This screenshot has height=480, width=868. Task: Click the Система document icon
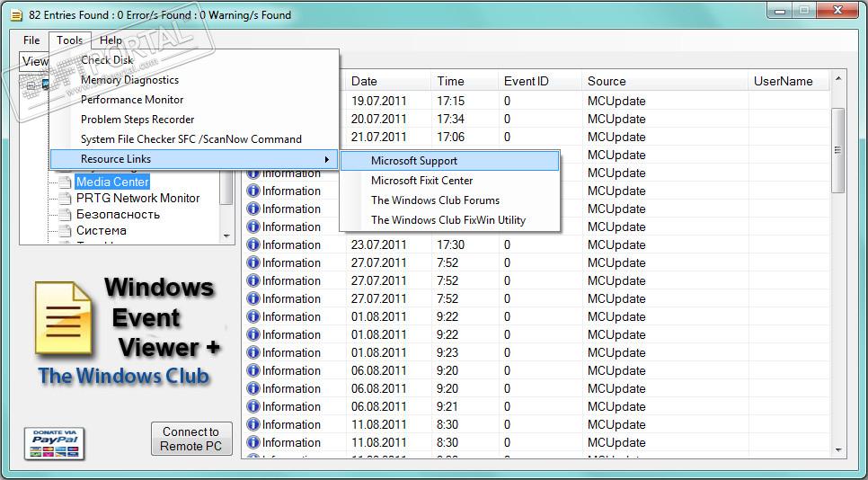click(66, 230)
